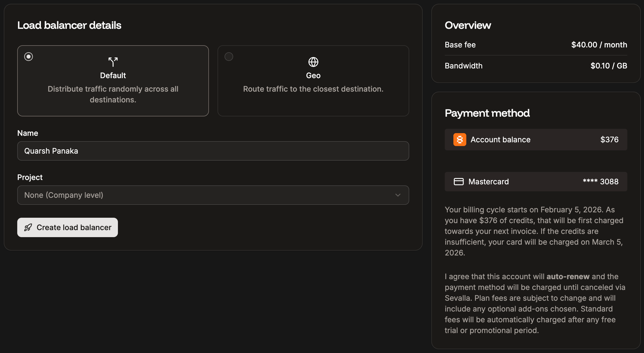Select "None (Company level)" project option
The width and height of the screenshot is (644, 353).
[x=64, y=195]
